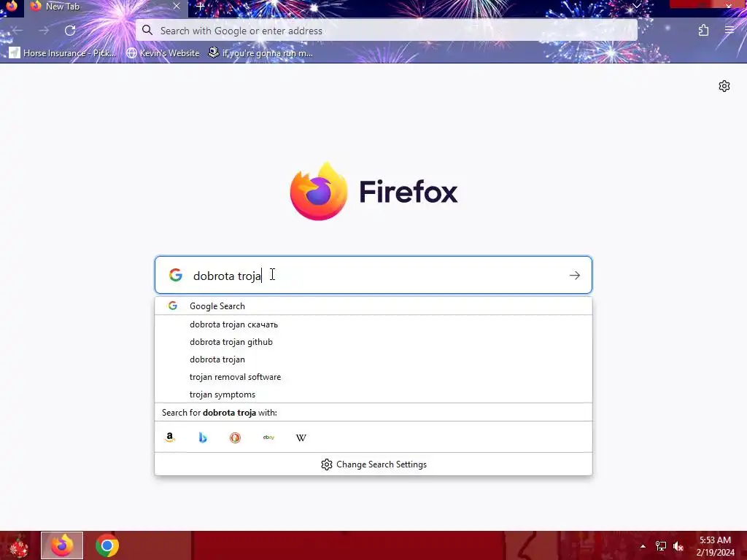Open the Extensions puzzle icon
Image resolution: width=747 pixels, height=560 pixels.
click(704, 31)
